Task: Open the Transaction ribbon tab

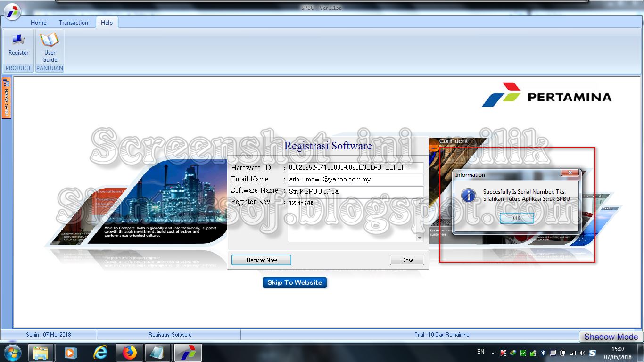Action: (x=74, y=22)
